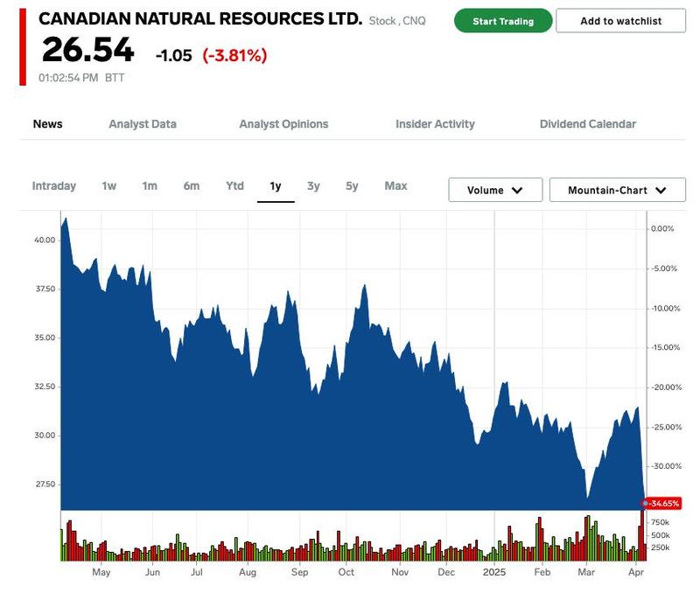Viewport: 700px width, 600px height.
Task: Open the Mountain-Chart type dropdown
Action: (x=617, y=190)
